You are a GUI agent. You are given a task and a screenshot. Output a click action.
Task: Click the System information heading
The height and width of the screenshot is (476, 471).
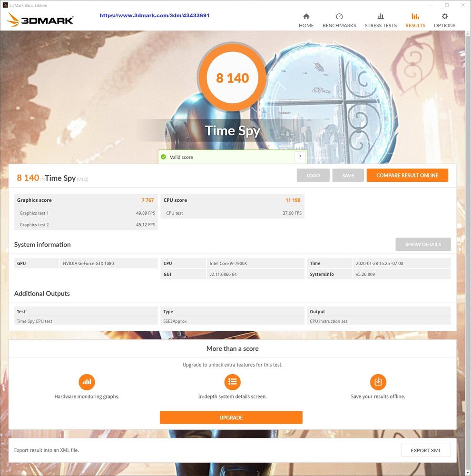click(42, 244)
